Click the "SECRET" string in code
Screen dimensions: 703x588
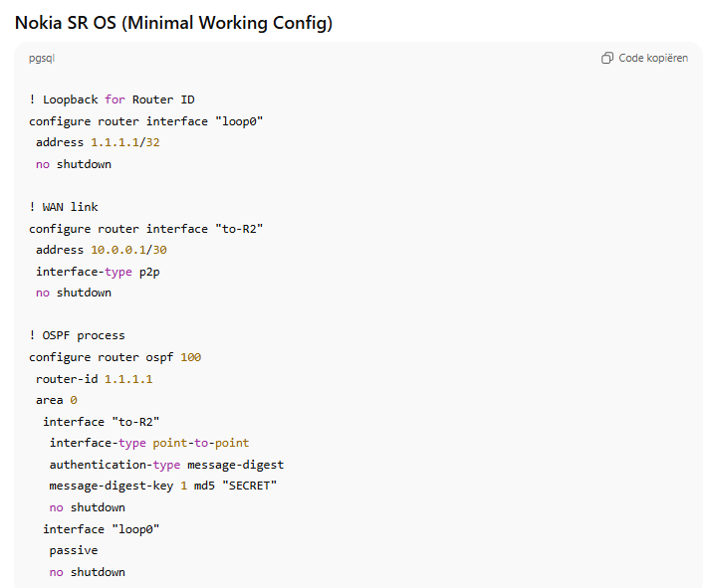(x=248, y=486)
